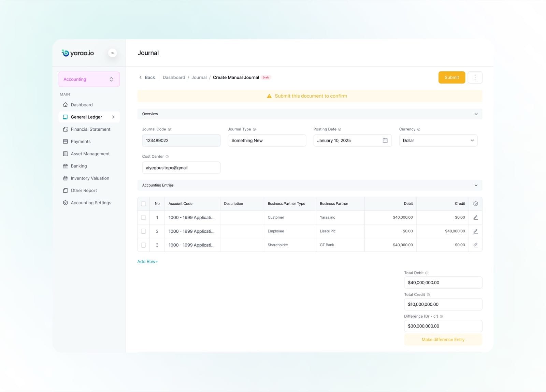The width and height of the screenshot is (546, 392).
Task: Click the Back button
Action: [x=147, y=77]
